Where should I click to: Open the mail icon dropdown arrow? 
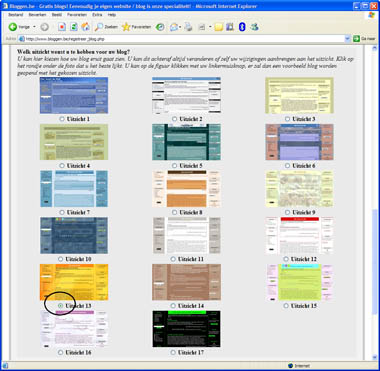(180, 27)
